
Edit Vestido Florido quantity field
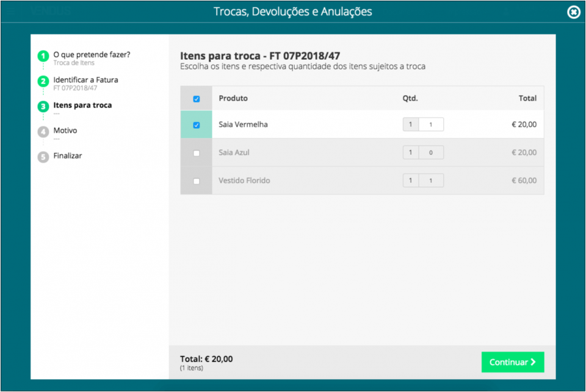[x=430, y=181]
